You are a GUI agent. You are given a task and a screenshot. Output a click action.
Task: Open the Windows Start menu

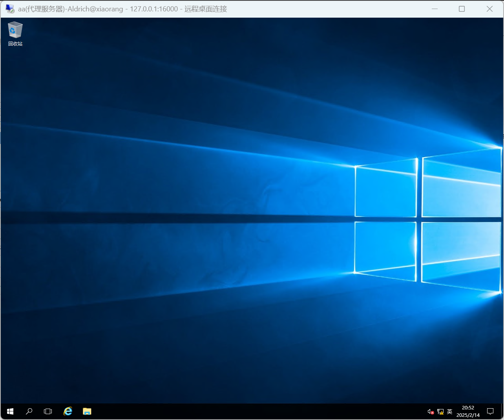(10, 411)
